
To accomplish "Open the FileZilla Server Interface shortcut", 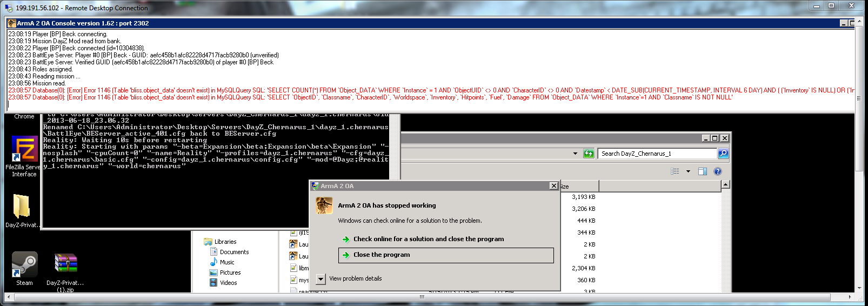I will [x=24, y=156].
